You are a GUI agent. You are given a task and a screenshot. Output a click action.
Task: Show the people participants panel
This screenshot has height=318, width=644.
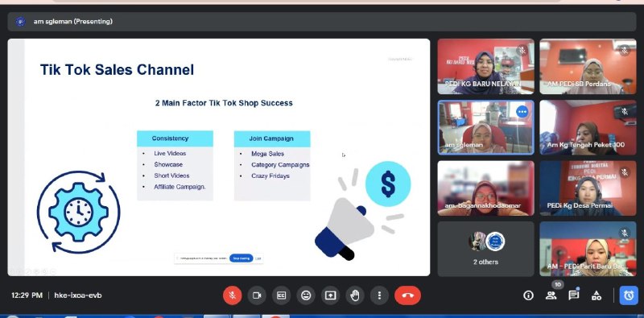551,295
